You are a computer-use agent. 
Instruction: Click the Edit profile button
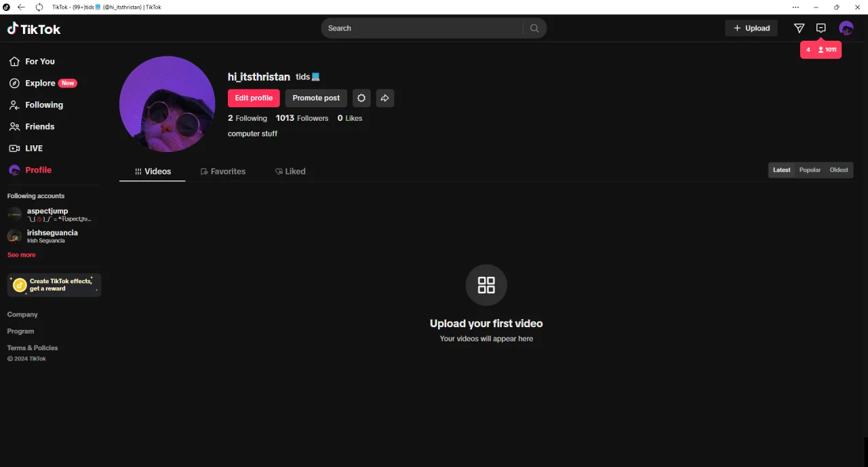(x=254, y=98)
